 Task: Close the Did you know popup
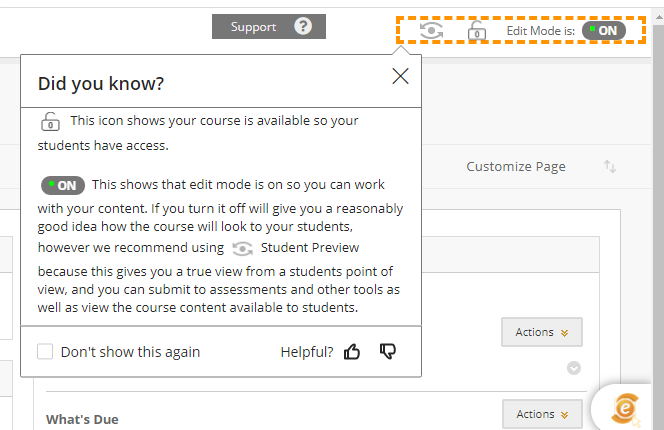click(400, 76)
